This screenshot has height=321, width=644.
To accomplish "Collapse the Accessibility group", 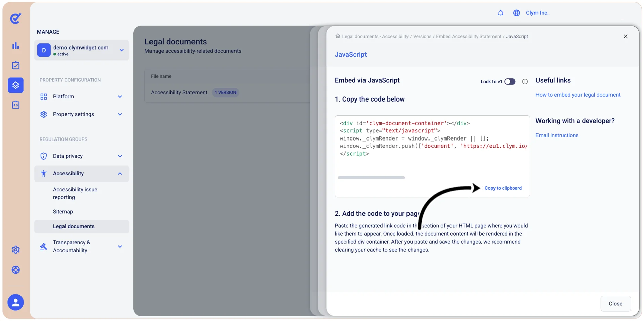I will tap(82, 174).
